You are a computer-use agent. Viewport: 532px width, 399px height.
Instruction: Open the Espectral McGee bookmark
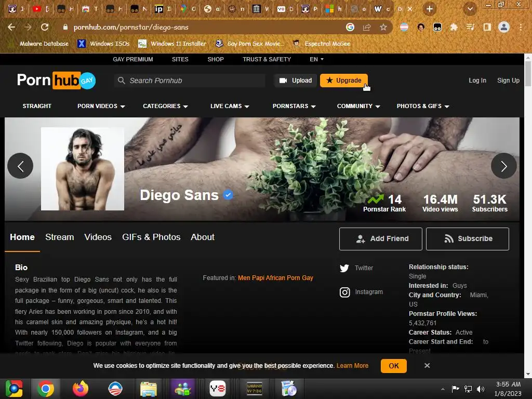(x=322, y=44)
